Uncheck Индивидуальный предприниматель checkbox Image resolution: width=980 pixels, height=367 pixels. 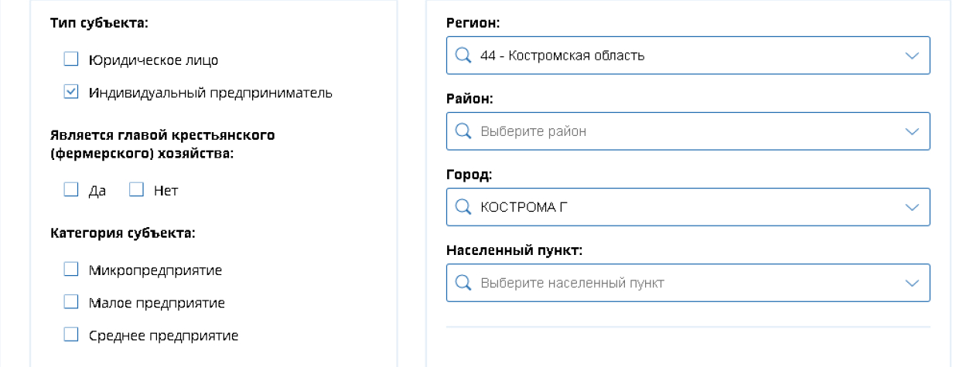(71, 92)
